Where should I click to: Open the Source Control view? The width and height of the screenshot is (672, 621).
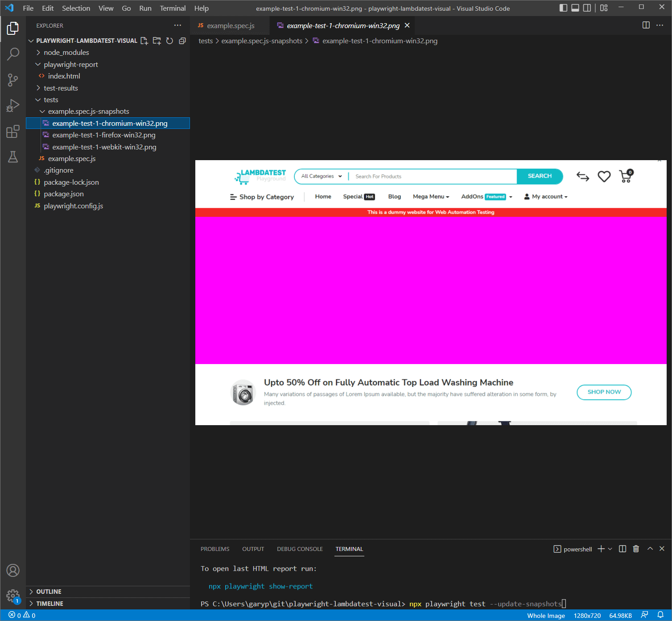click(x=13, y=80)
